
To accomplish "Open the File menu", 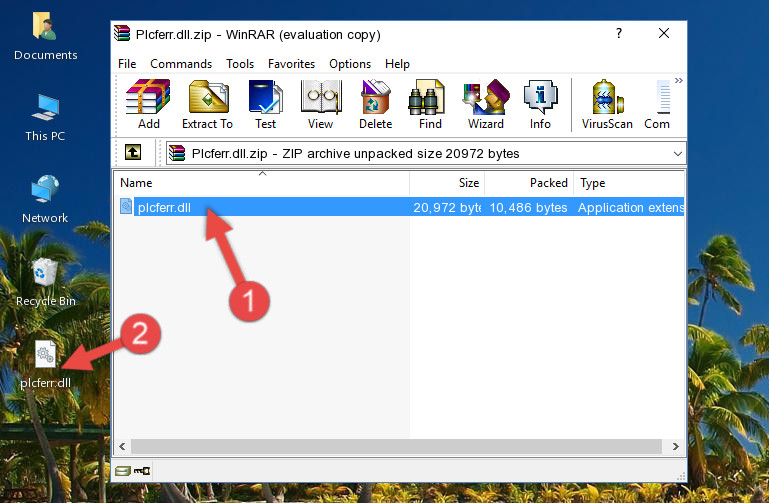I will pos(127,64).
